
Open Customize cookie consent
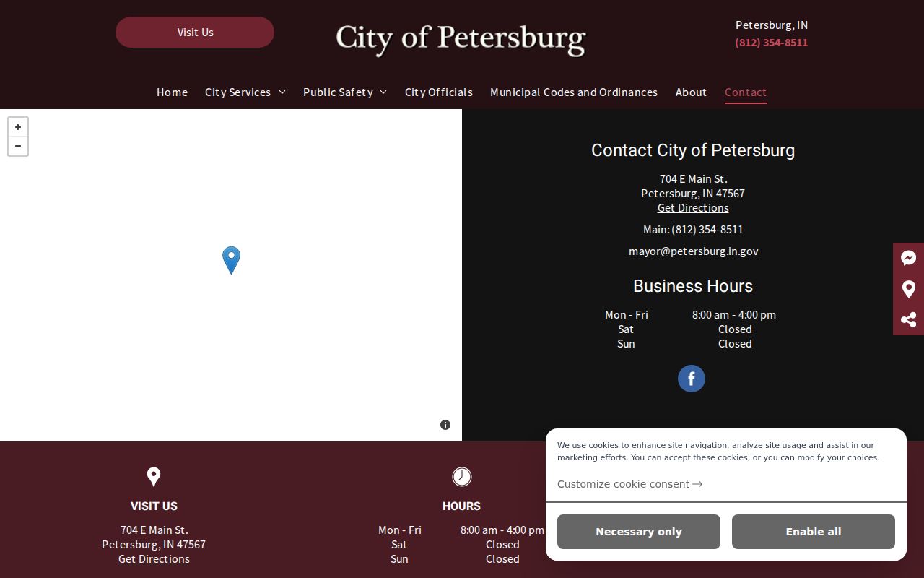click(630, 484)
